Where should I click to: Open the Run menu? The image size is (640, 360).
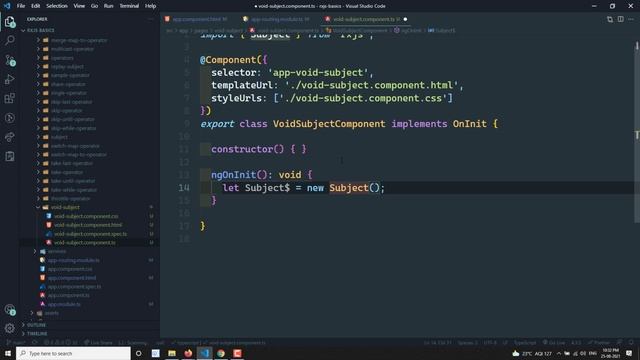109,6
